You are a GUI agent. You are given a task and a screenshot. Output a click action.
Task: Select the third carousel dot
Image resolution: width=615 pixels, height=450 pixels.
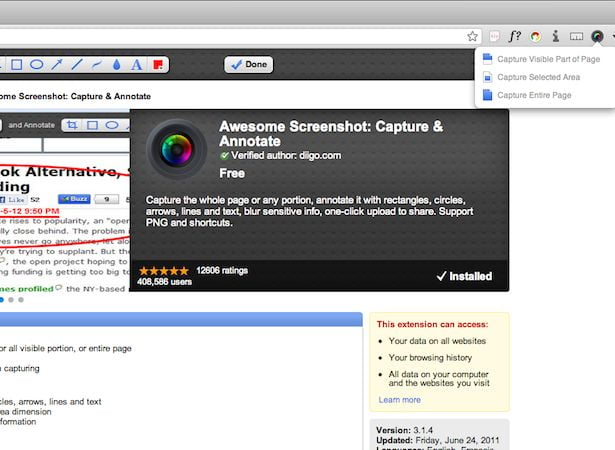(x=21, y=300)
